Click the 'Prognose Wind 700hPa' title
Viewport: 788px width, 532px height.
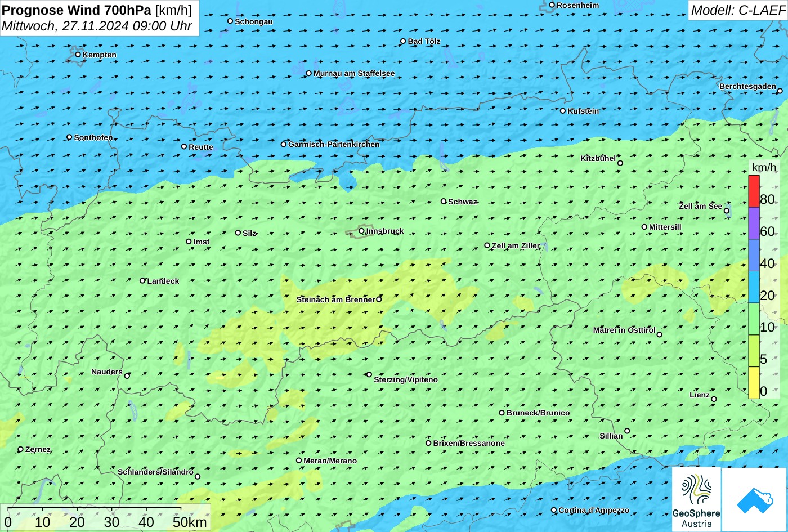[77, 10]
